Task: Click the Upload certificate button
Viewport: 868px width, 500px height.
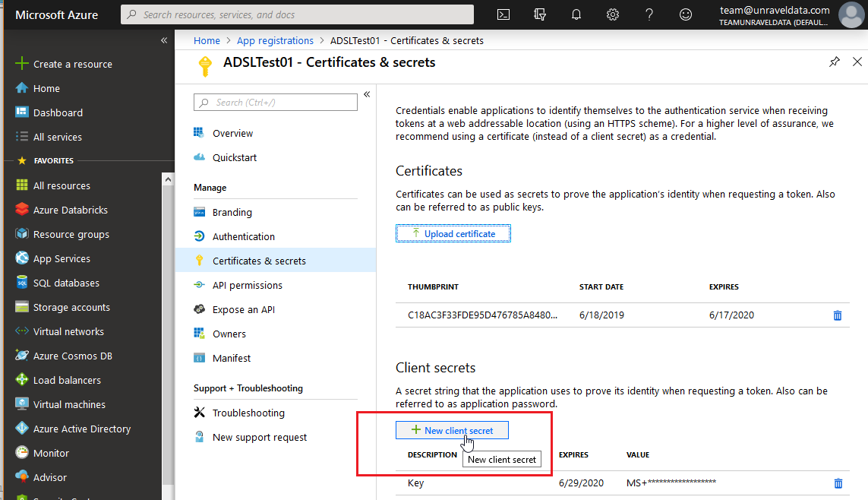Action: [453, 234]
